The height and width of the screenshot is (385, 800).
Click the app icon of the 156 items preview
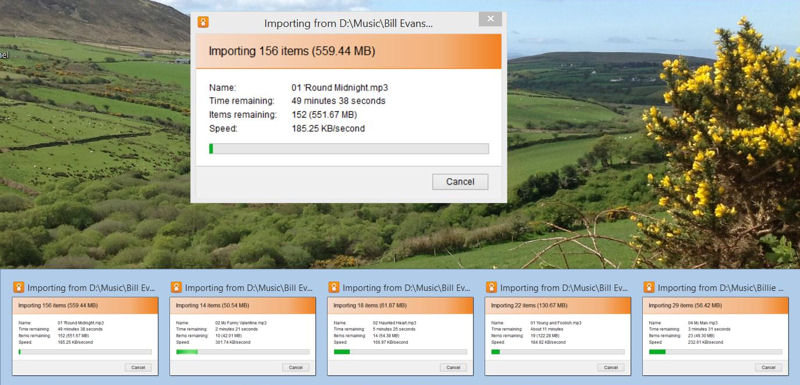(x=18, y=287)
